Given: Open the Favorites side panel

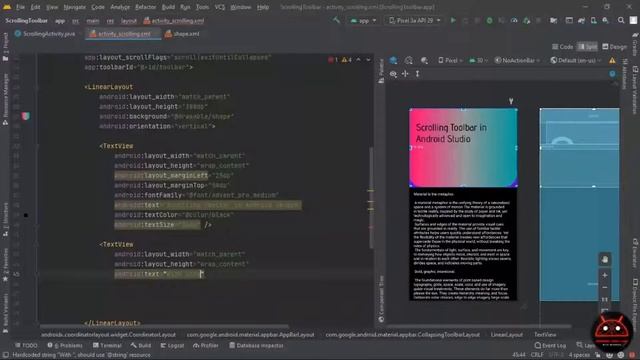Looking at the screenshot, I should (5, 265).
